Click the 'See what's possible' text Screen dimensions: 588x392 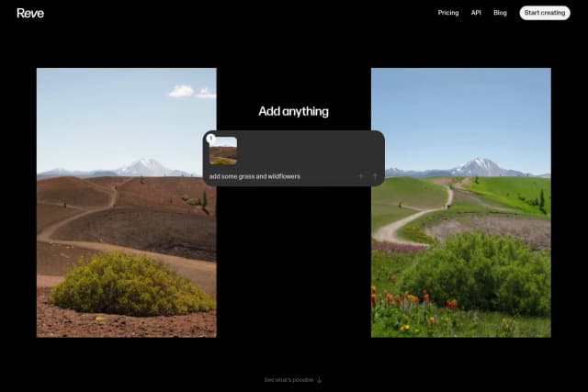288,379
